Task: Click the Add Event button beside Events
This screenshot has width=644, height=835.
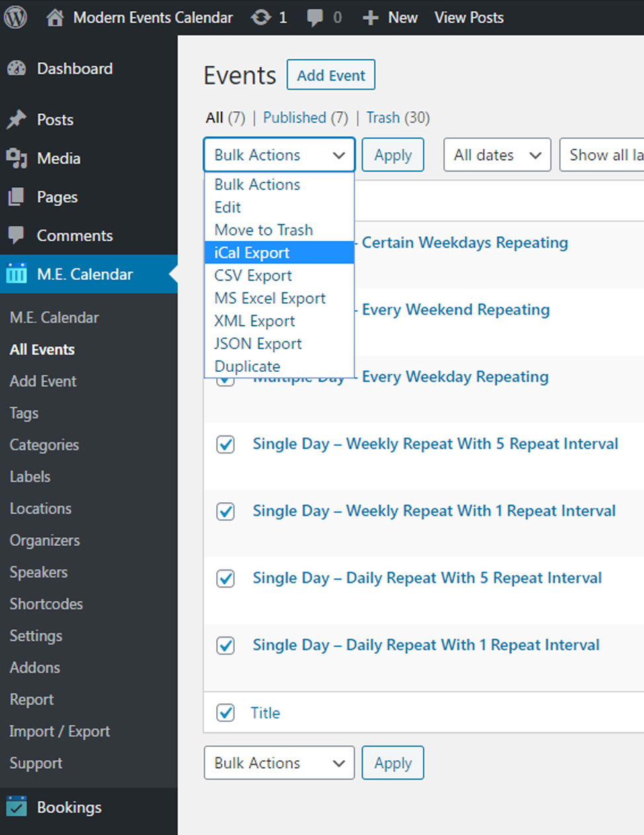Action: click(331, 75)
